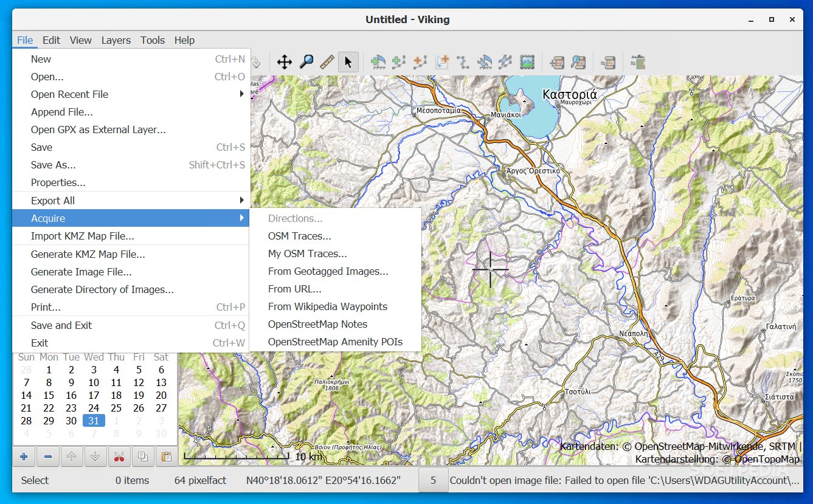Image resolution: width=813 pixels, height=504 pixels.
Task: Click the '64 pixelfact' zoom status
Action: coord(200,480)
